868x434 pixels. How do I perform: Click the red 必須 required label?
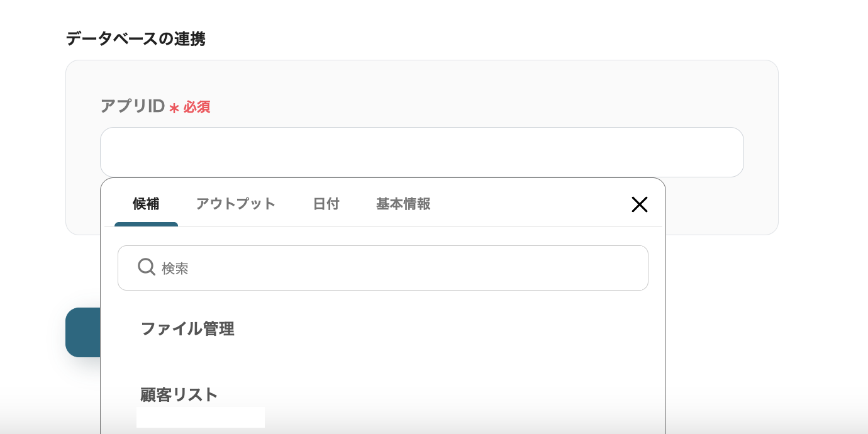coord(197,108)
